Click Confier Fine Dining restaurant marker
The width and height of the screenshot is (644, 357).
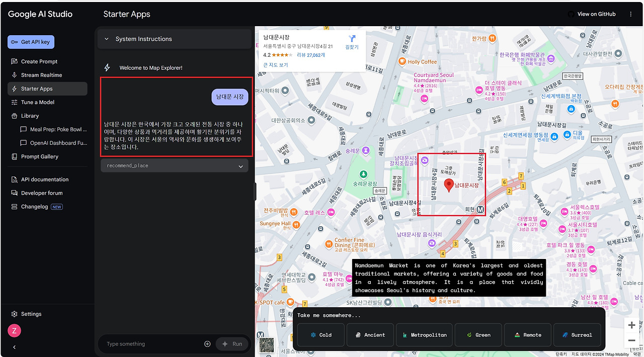click(x=329, y=243)
